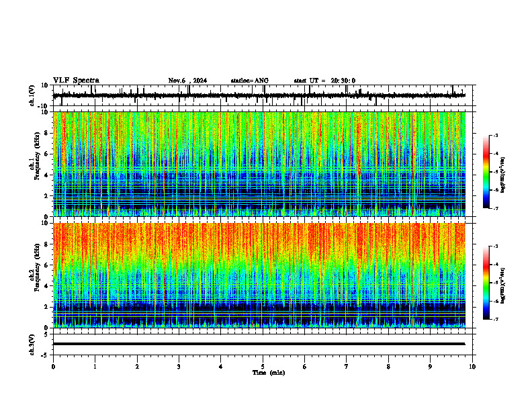Click the Time axis tick label 9

click(x=430, y=367)
